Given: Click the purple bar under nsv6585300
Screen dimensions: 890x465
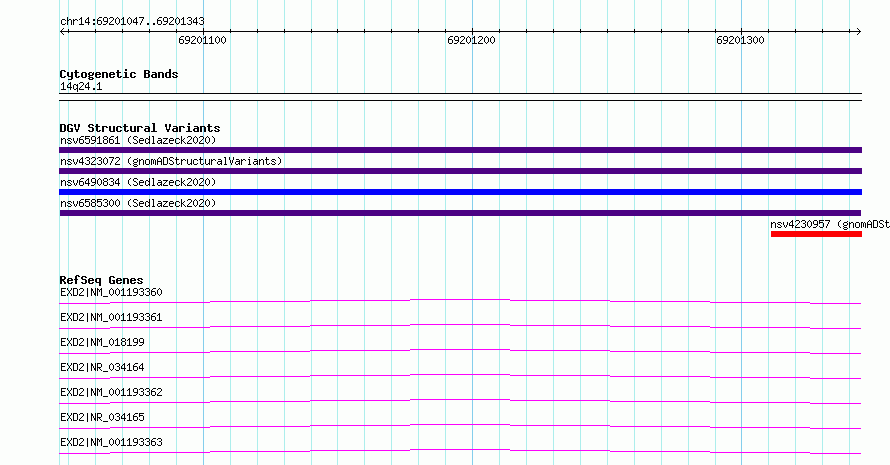Looking at the screenshot, I should [460, 213].
